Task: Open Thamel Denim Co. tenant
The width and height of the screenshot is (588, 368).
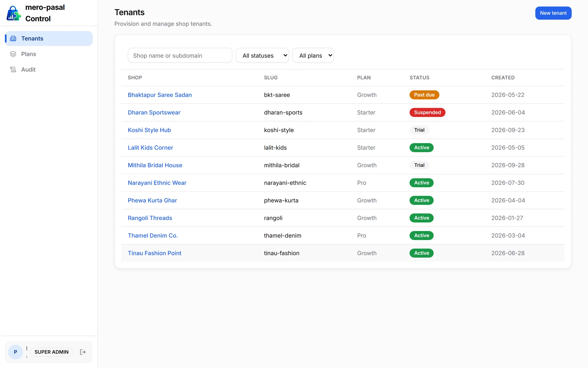Action: [153, 236]
